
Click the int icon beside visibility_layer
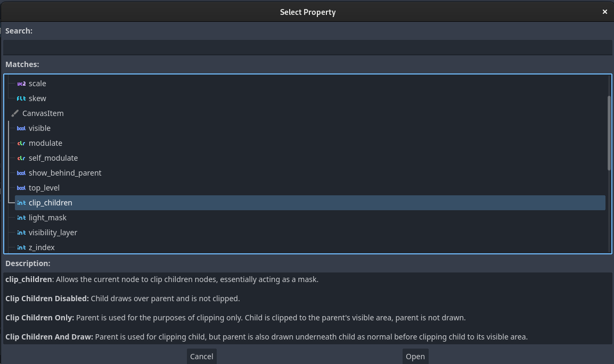pos(21,233)
